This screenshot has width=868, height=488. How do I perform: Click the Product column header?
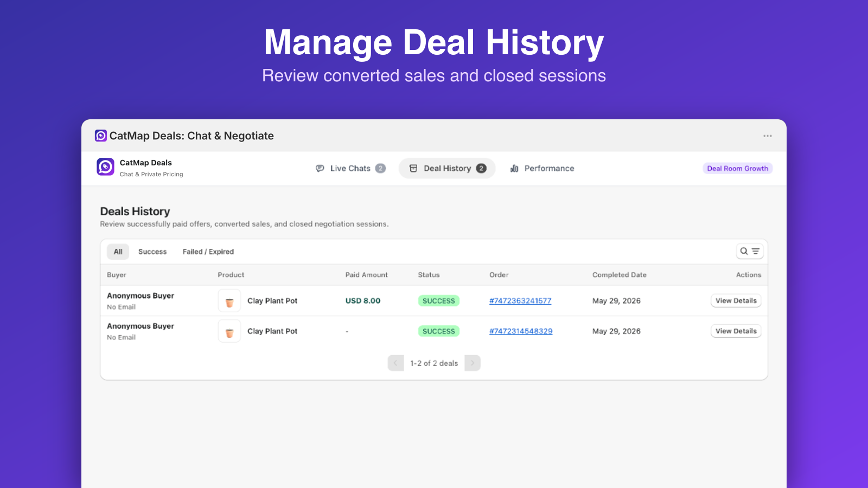231,275
